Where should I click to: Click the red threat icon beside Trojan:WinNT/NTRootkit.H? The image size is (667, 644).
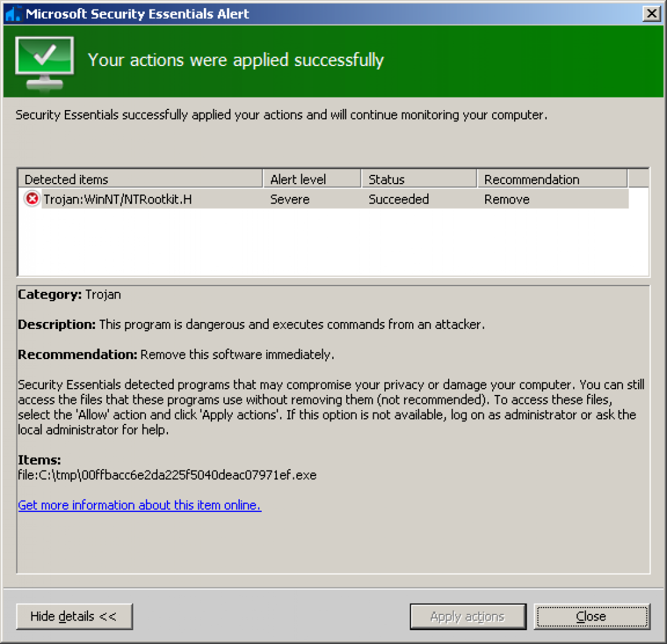[32, 199]
